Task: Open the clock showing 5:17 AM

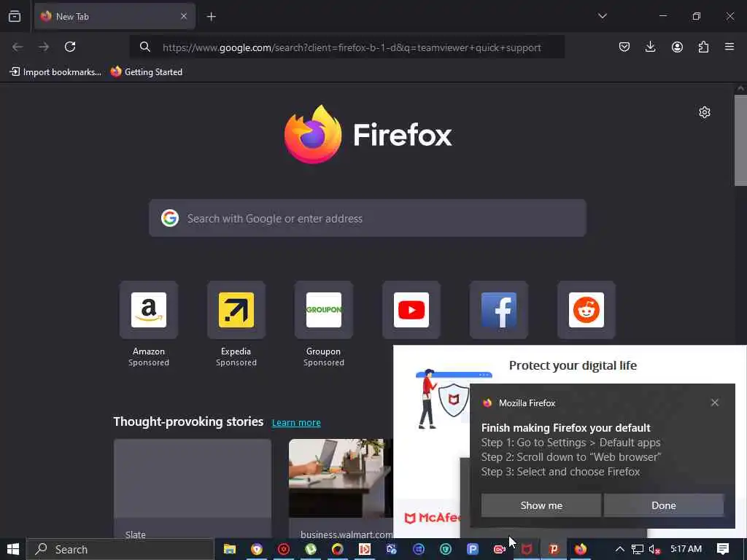Action: coord(686,548)
